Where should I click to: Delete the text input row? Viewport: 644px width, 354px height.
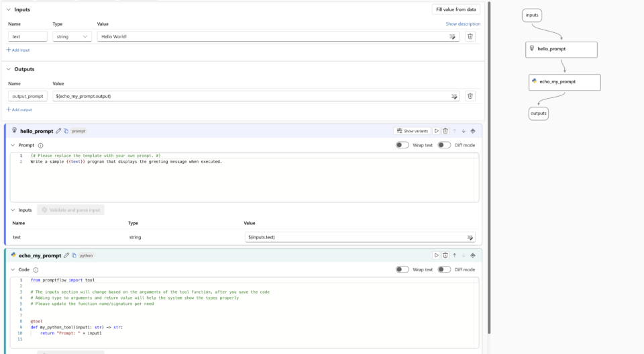click(470, 37)
